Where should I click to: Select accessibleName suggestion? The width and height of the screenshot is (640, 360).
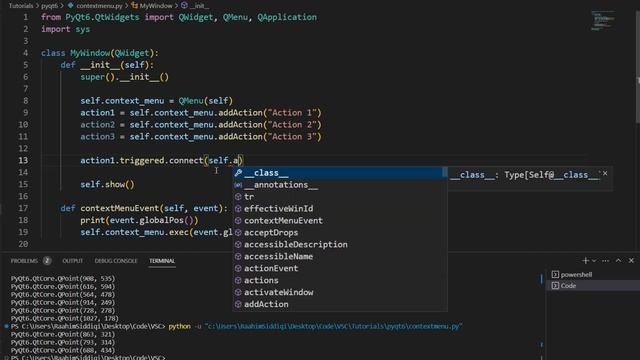(x=340, y=256)
